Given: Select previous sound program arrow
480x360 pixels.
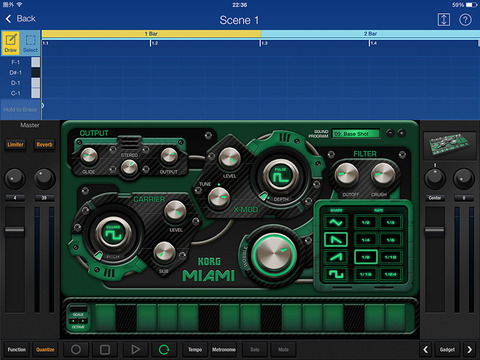Looking at the screenshot, I should 390,133.
